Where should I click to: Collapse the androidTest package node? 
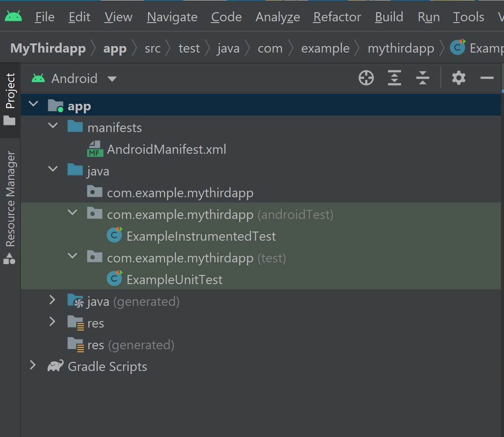tap(73, 212)
